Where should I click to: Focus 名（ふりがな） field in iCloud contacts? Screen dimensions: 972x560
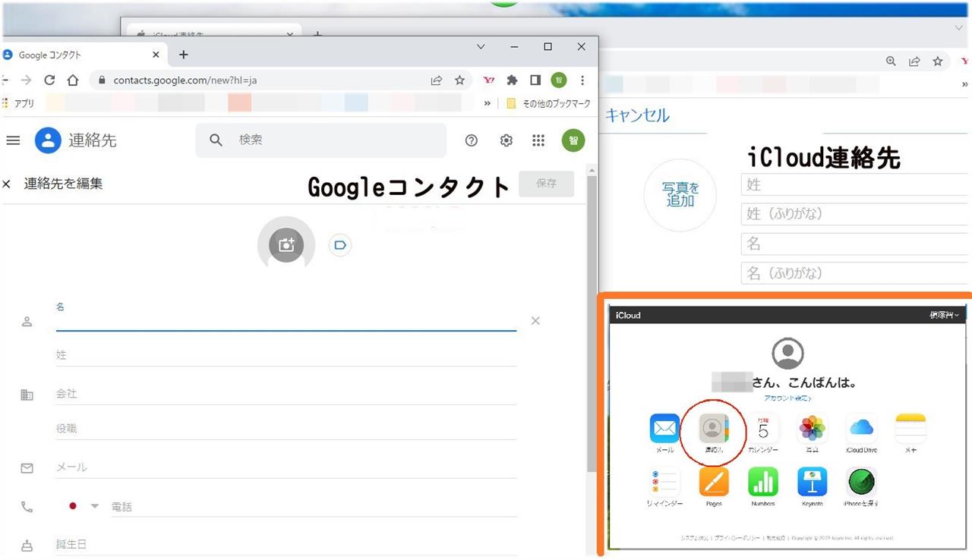(x=856, y=273)
